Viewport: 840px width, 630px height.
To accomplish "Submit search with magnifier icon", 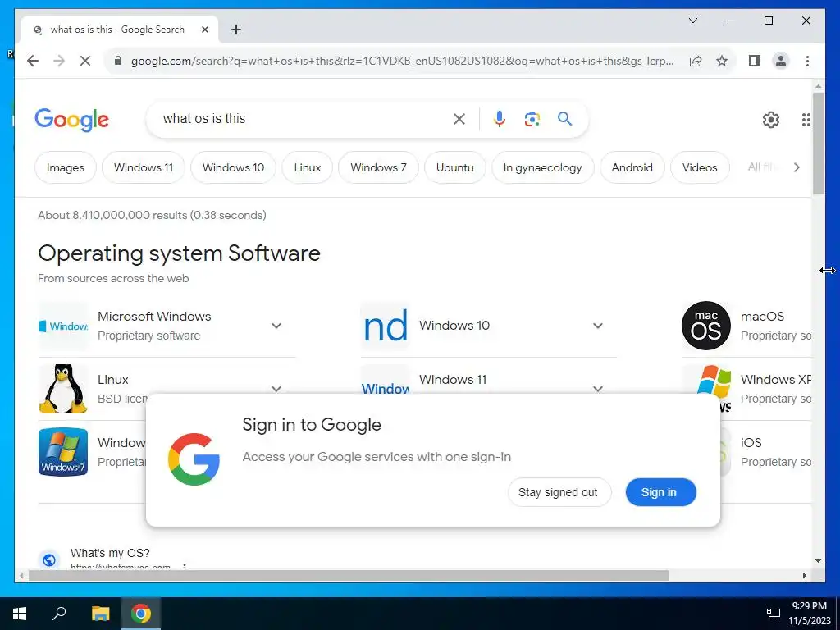I will (x=564, y=119).
